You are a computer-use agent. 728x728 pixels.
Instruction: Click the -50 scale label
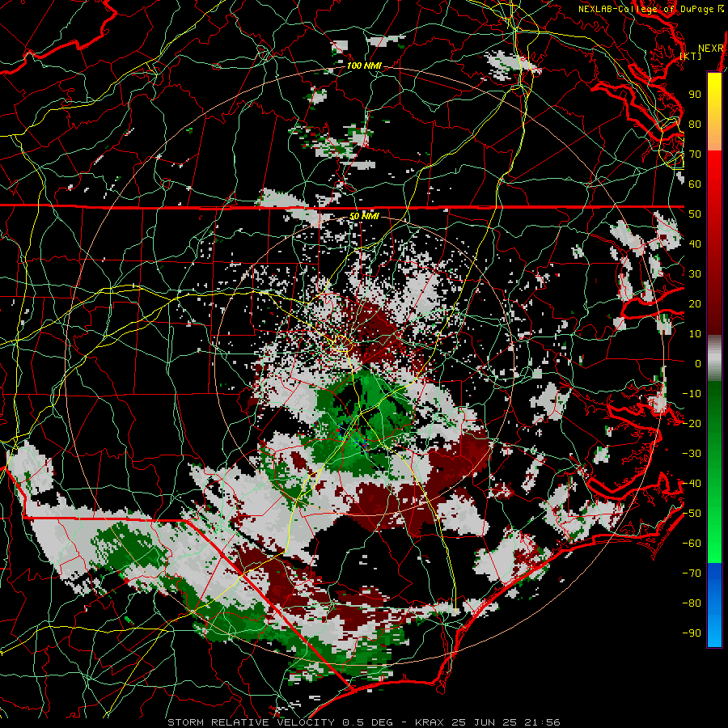(x=692, y=514)
